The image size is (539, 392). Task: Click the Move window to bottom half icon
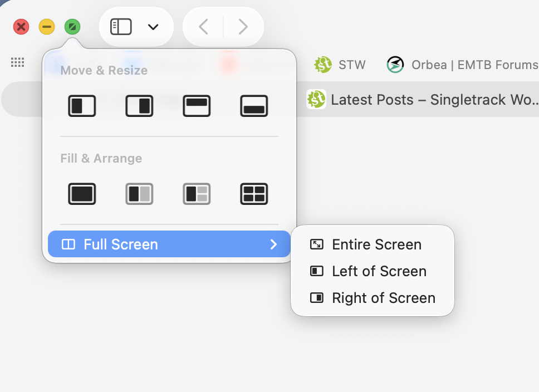(254, 106)
